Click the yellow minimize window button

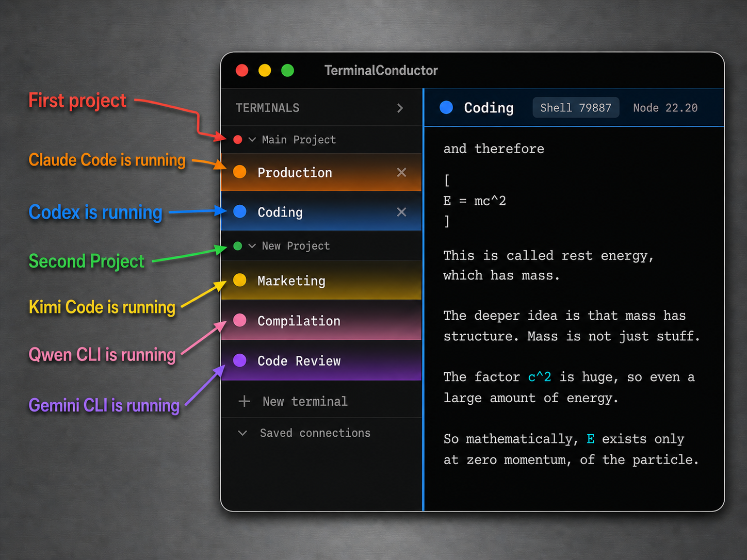(x=265, y=70)
